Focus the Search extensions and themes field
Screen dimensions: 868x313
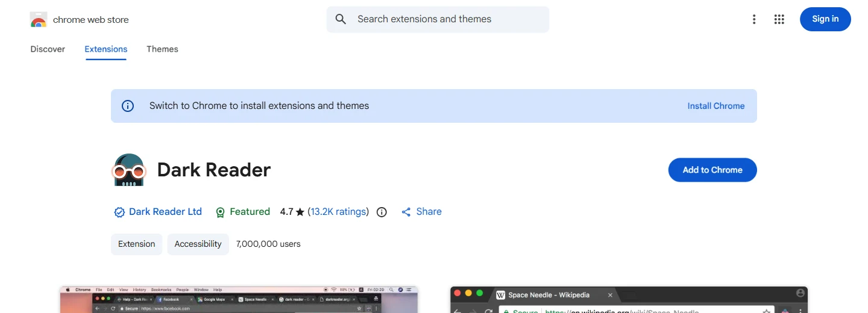tap(438, 19)
